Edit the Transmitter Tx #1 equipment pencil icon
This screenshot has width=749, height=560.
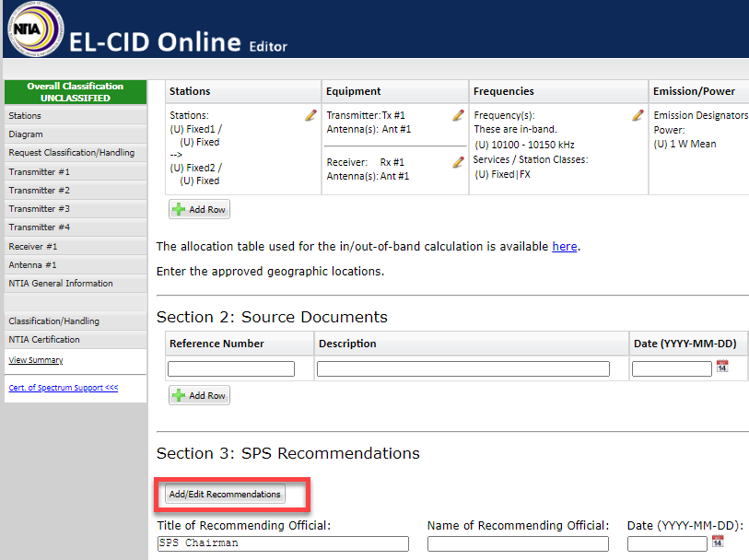point(458,115)
